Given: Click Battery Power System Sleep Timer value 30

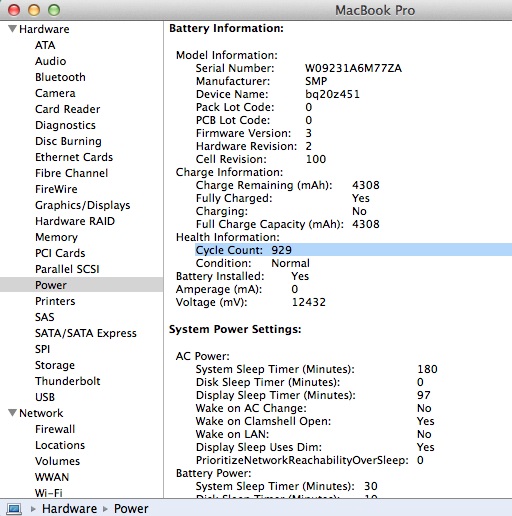Looking at the screenshot, I should pos(371,486).
